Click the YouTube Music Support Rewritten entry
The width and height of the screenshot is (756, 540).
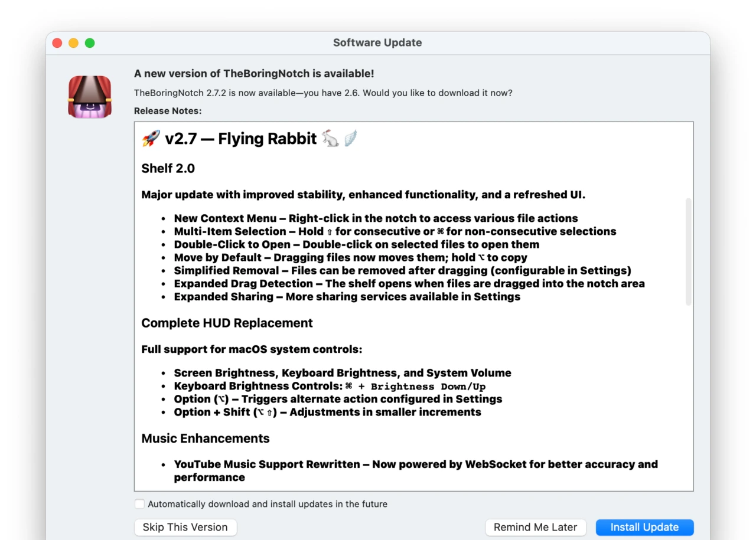(415, 464)
